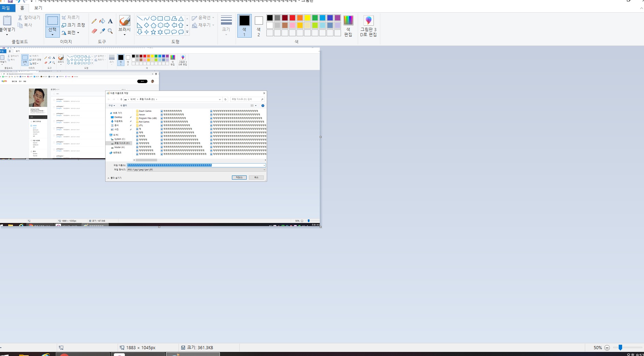The width and height of the screenshot is (644, 356).
Task: Choose the Oval shape
Action: [153, 18]
